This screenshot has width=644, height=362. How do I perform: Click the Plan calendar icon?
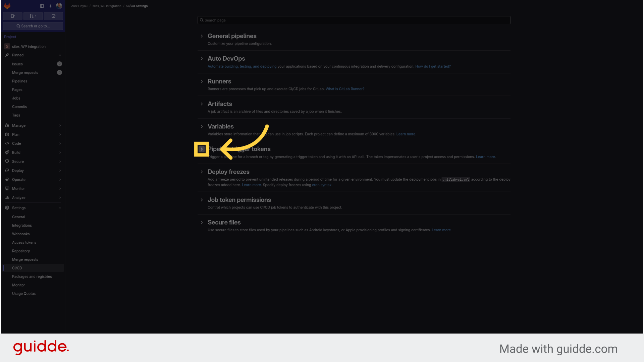click(x=7, y=134)
